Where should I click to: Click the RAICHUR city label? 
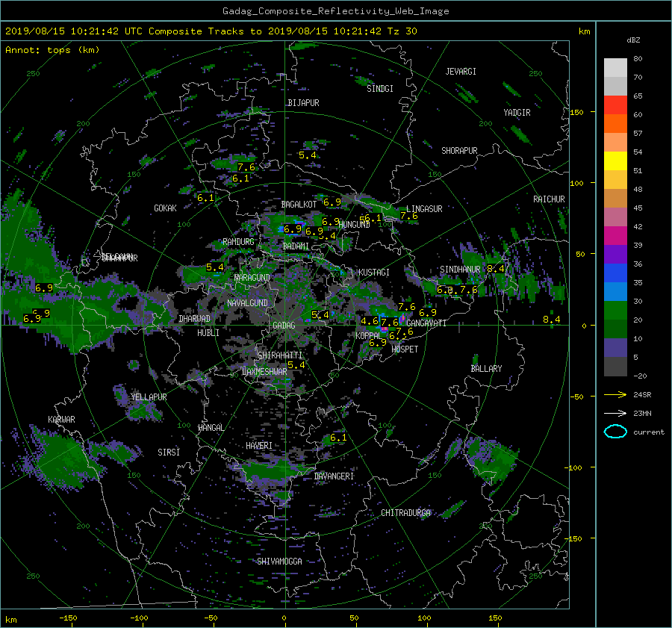click(549, 199)
